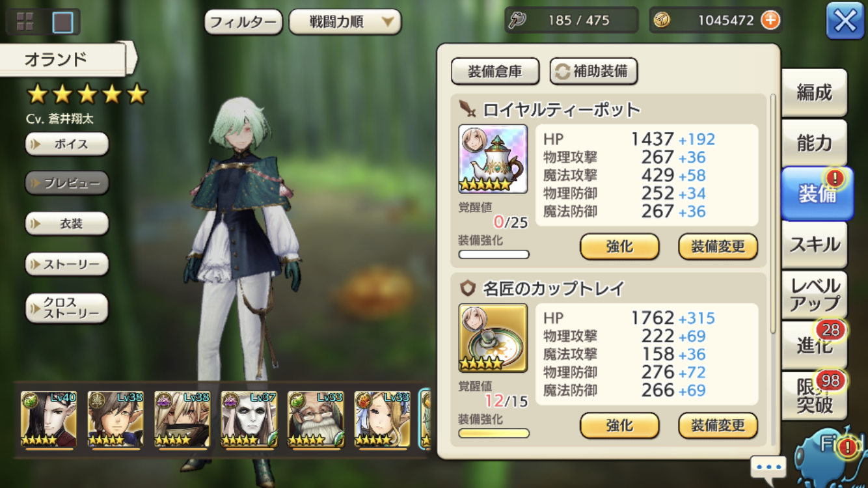Screen dimensions: 868x488
Task: Click 装備変更 for 名匠のカップトレイ
Action: [718, 426]
